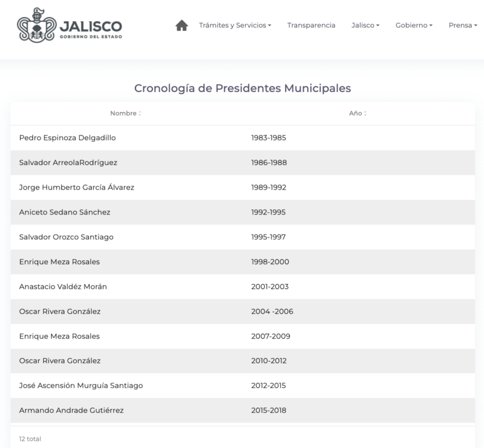The height and width of the screenshot is (448, 484).
Task: Select the Pedro Espinoza Delgadillo row
Action: click(x=67, y=138)
